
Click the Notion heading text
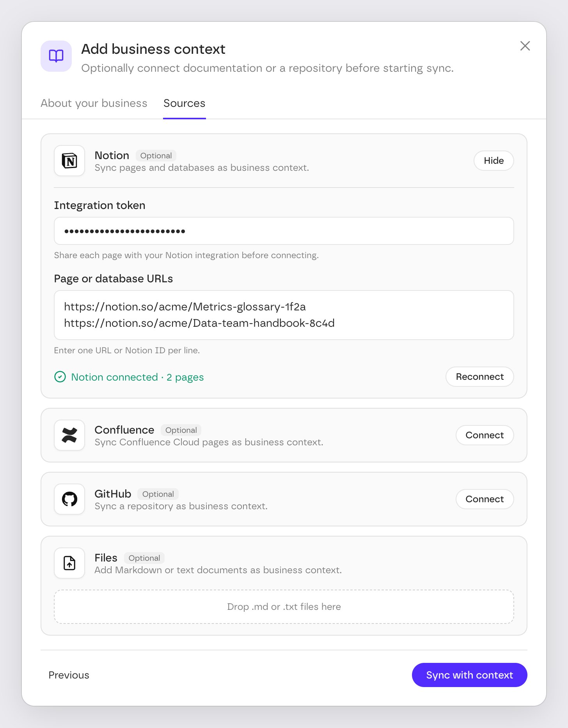tap(112, 155)
